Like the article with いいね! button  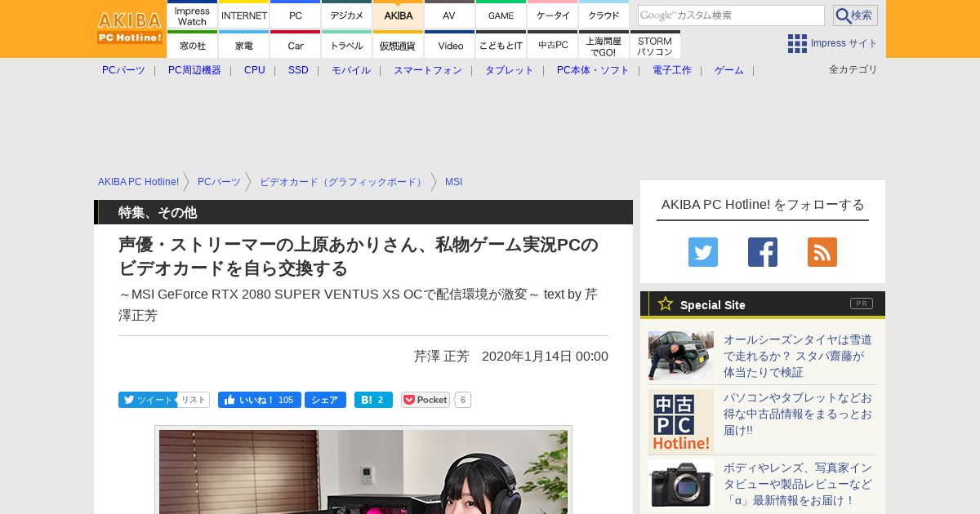click(260, 400)
